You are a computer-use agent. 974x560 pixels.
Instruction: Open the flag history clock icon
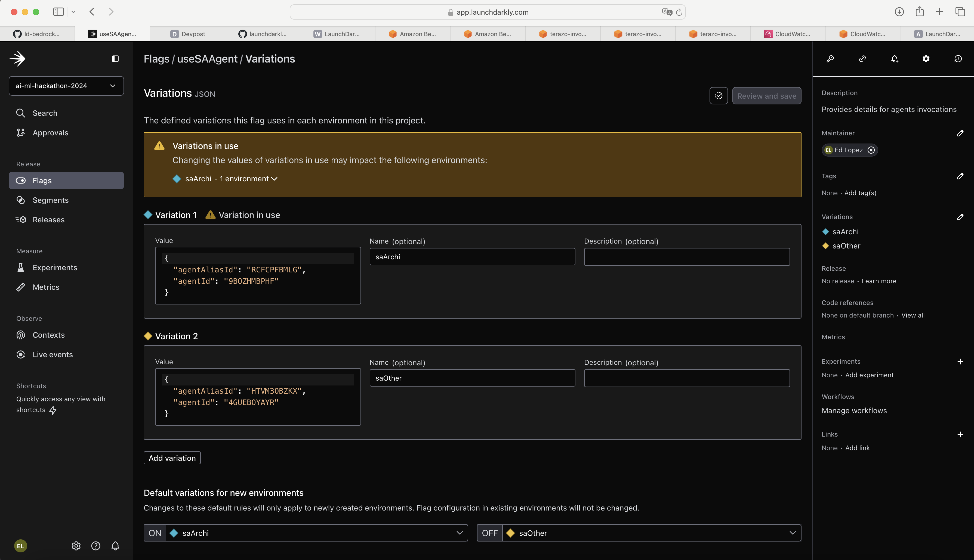click(x=958, y=59)
